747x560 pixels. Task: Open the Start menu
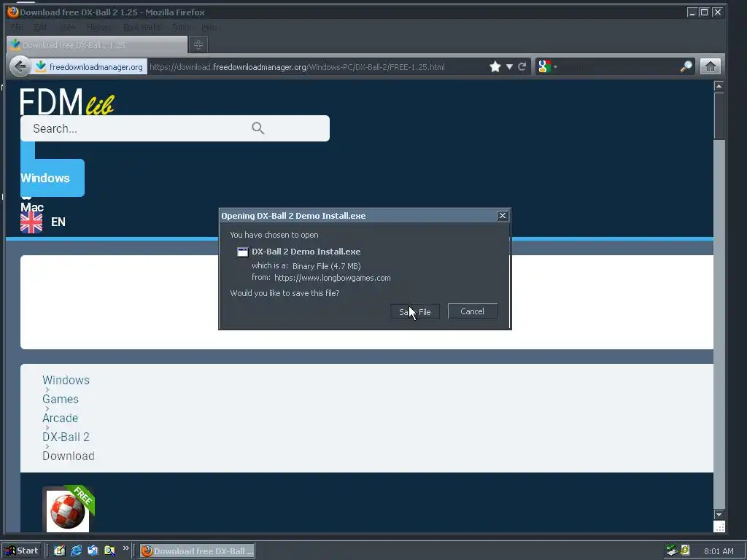tap(22, 551)
